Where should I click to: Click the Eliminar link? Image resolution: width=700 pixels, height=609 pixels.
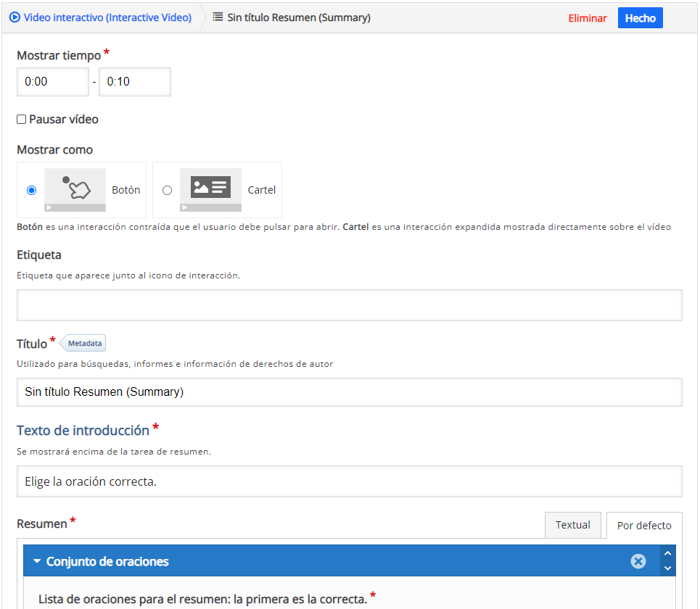click(x=587, y=18)
